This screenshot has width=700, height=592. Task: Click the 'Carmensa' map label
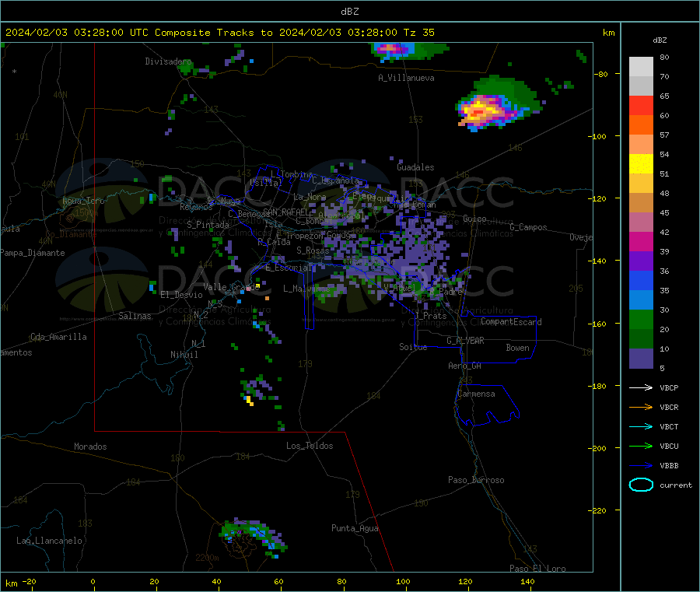coord(476,394)
